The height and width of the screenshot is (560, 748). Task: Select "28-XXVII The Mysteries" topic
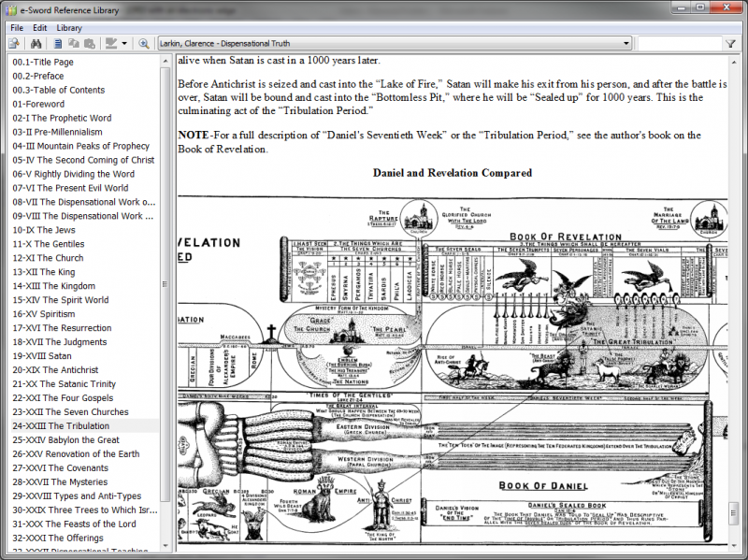60,481
